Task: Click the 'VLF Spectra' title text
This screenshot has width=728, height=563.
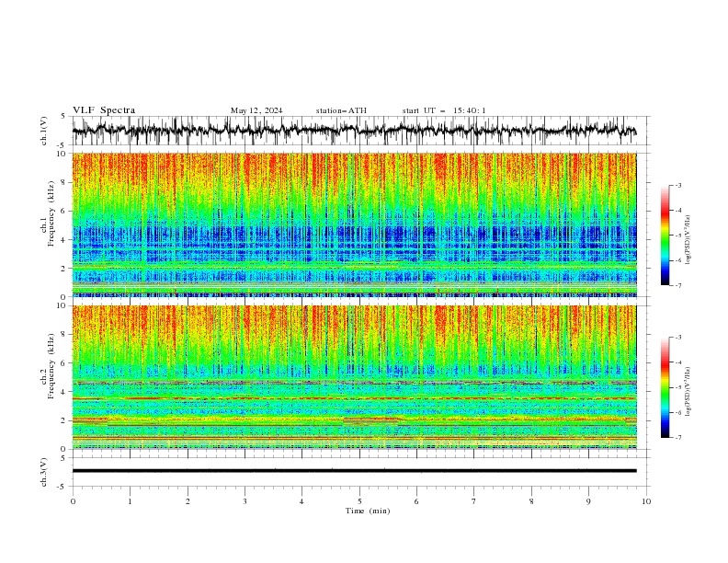Action: pos(104,110)
